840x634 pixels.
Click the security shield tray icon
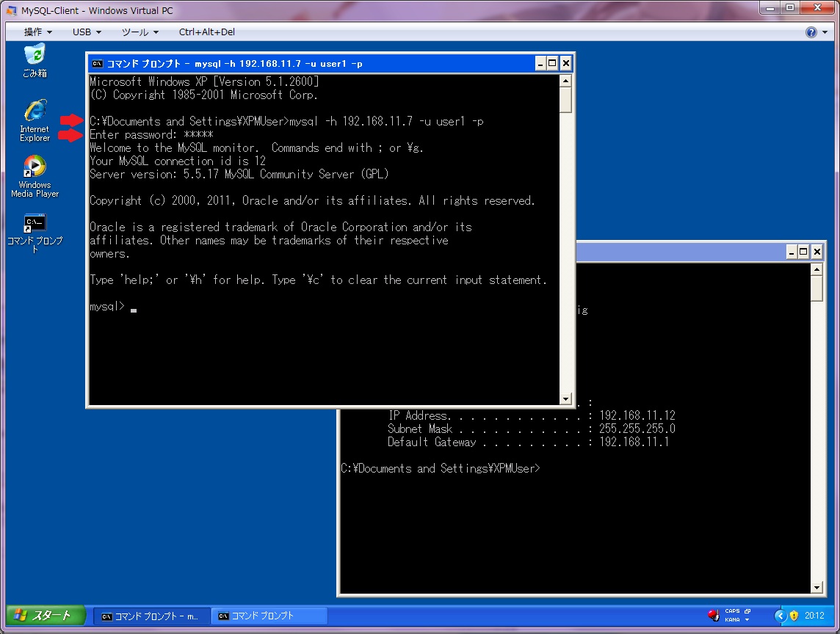click(794, 616)
